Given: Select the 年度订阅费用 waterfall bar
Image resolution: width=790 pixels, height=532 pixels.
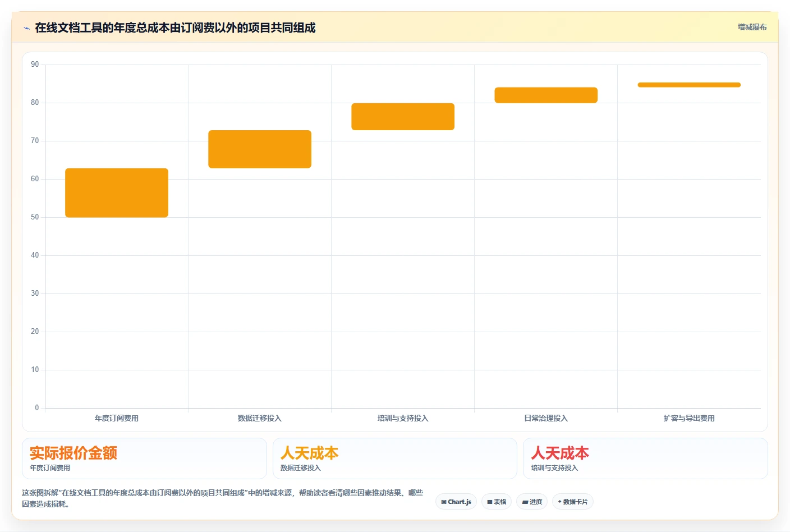Looking at the screenshot, I should (x=117, y=192).
